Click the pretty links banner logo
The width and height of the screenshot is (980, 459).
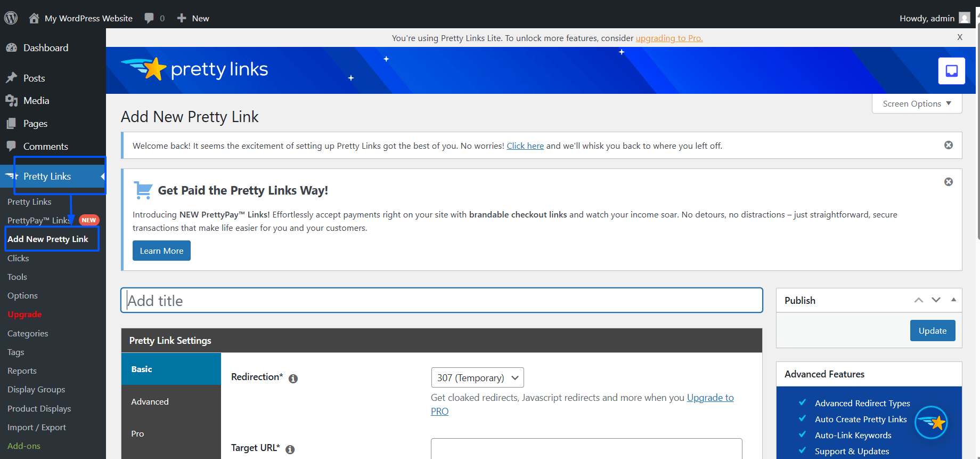195,69
